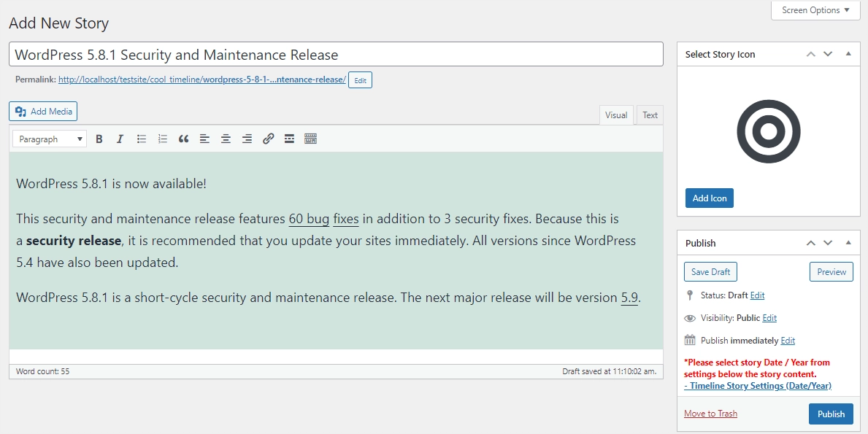This screenshot has height=434, width=868.
Task: Click the '5.9' version link in content
Action: click(629, 298)
